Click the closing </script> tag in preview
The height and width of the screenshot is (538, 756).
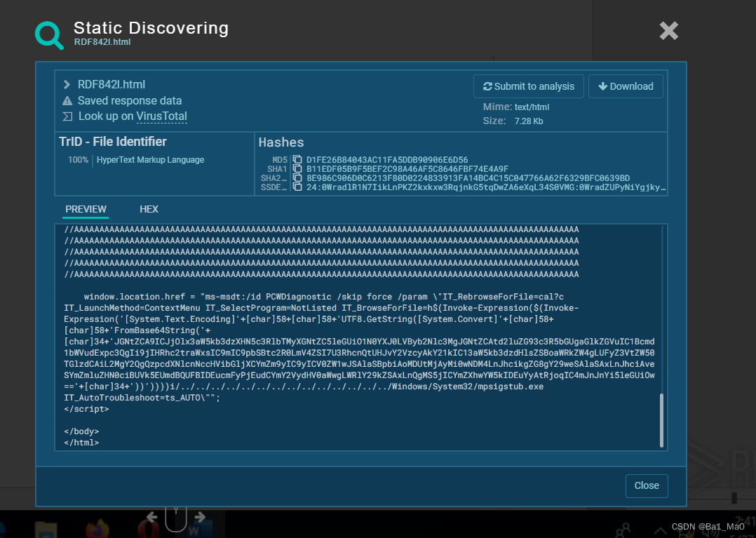click(86, 409)
